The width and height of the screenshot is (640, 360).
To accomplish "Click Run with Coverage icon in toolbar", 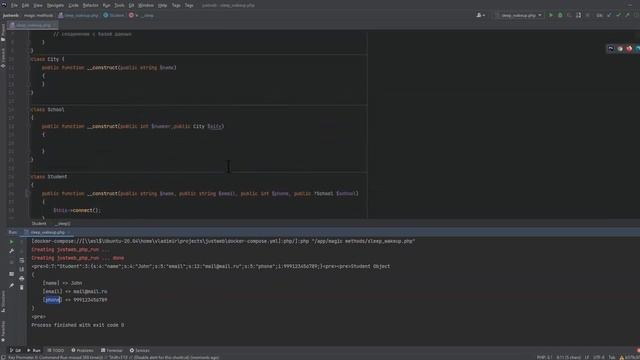I will (569, 16).
